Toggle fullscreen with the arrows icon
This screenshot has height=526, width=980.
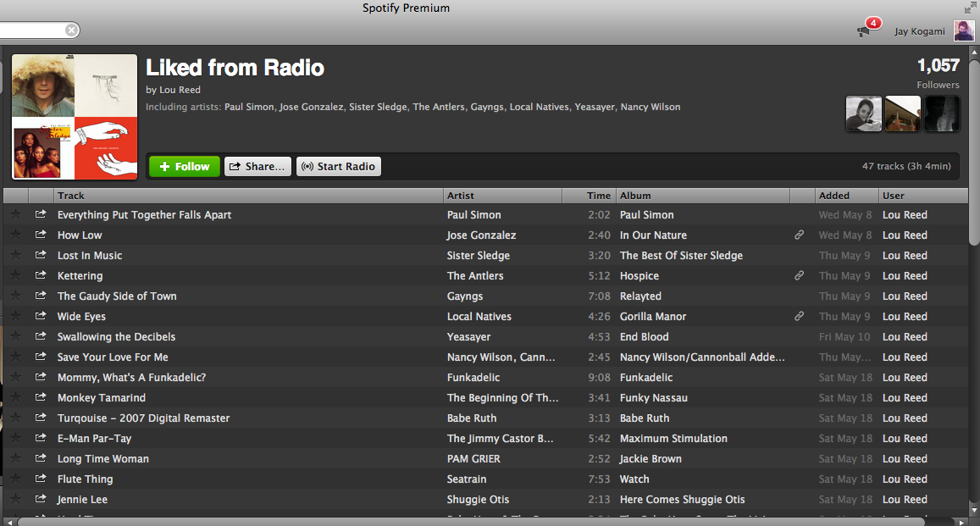tap(971, 8)
